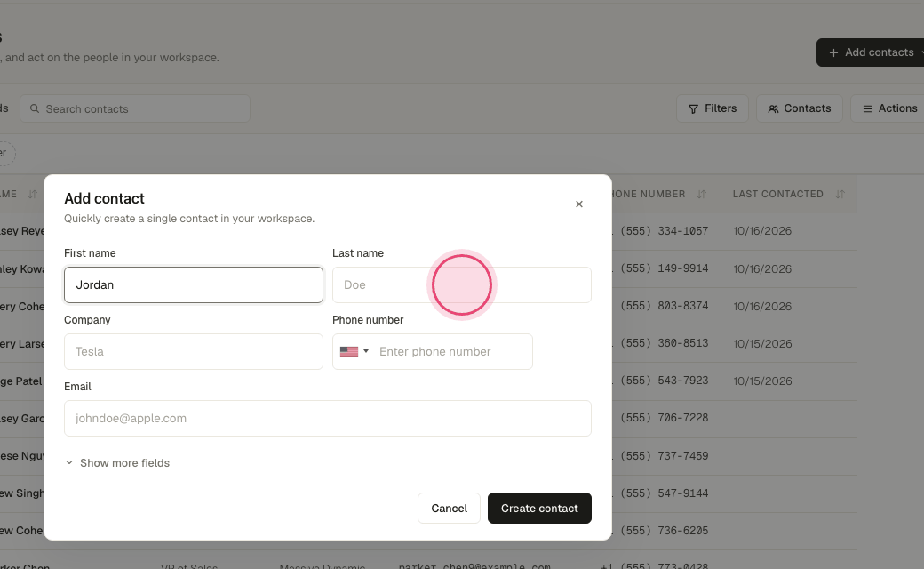Click phone number (555) 547-9144
This screenshot has width=924, height=569.
tap(665, 493)
